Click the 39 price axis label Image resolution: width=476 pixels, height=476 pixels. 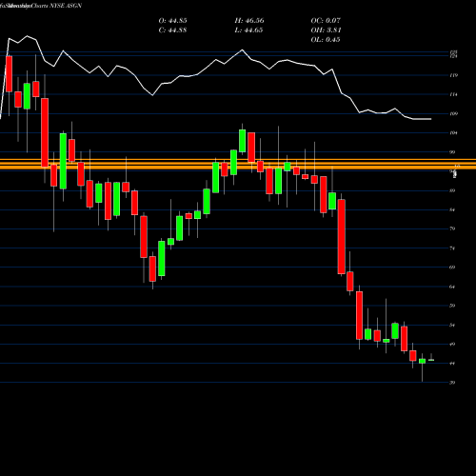pos(452,383)
